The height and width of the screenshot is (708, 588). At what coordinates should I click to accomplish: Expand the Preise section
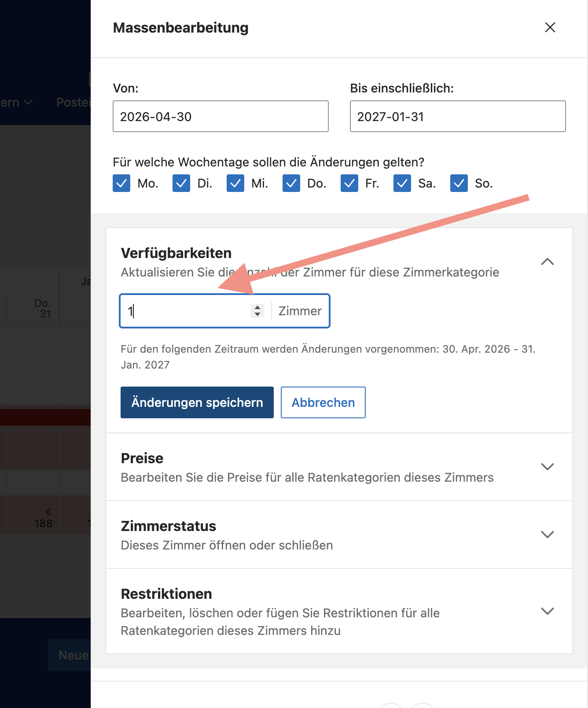click(x=547, y=467)
